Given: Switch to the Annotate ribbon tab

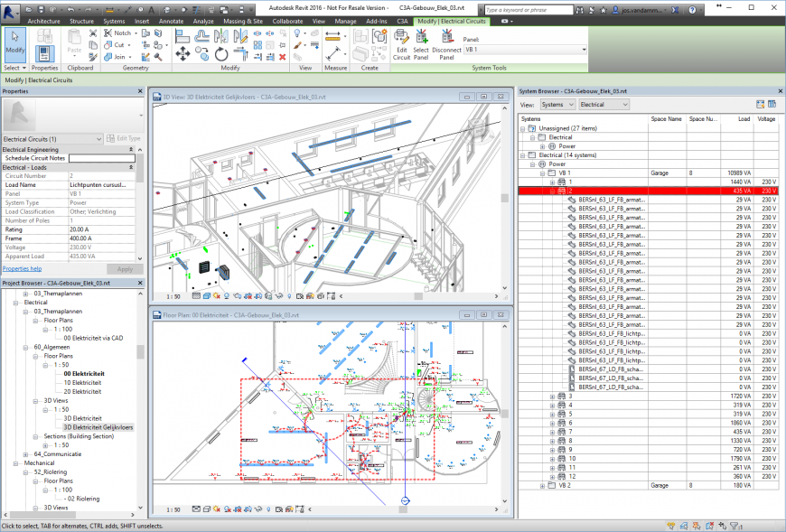Looking at the screenshot, I should coord(171,21).
